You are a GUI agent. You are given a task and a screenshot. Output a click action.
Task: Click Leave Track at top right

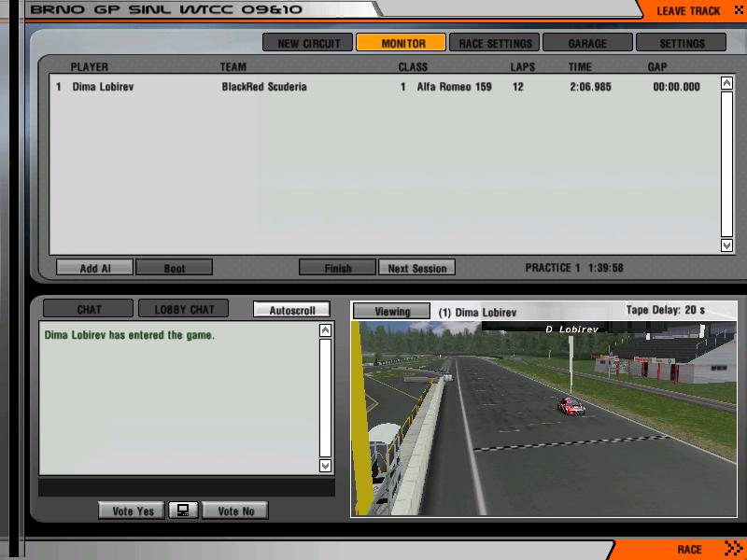coord(688,11)
